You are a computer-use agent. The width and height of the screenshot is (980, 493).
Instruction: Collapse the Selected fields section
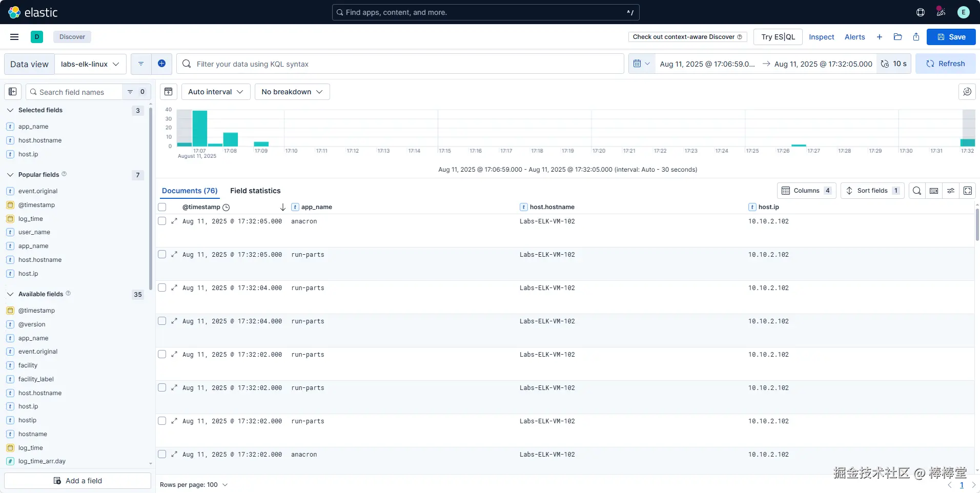click(x=10, y=110)
